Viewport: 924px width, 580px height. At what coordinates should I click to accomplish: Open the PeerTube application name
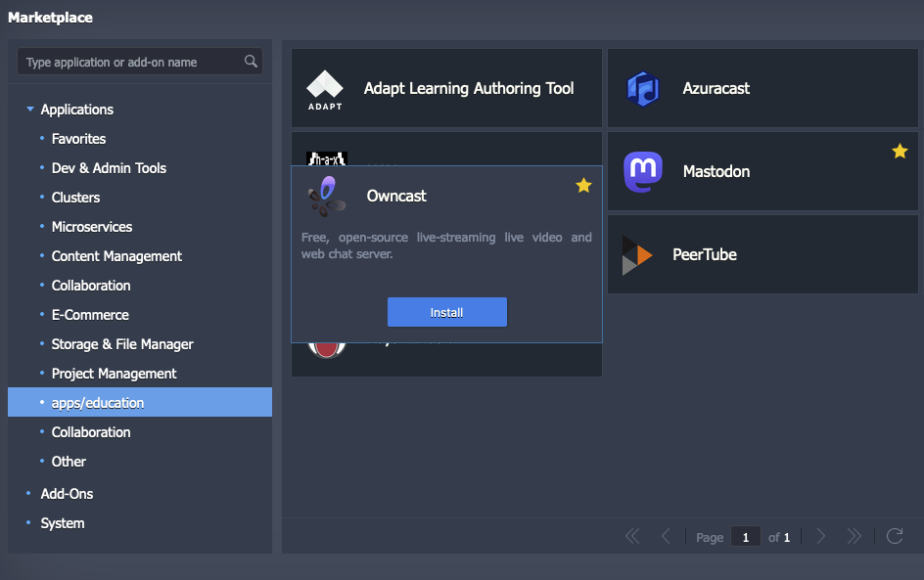tap(704, 255)
